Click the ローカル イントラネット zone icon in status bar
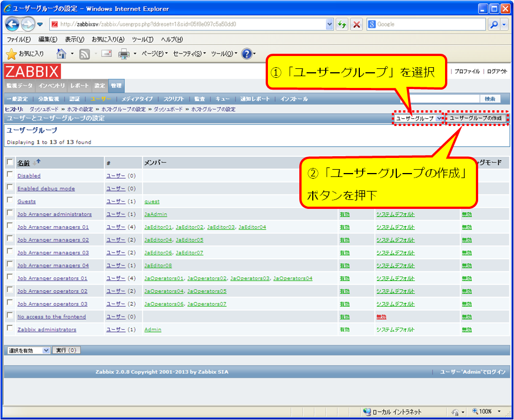The image size is (514, 420). 367,412
